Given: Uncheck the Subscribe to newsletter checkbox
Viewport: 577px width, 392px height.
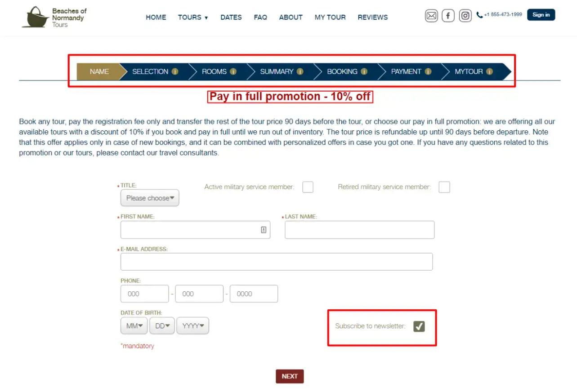Looking at the screenshot, I should [x=419, y=326].
